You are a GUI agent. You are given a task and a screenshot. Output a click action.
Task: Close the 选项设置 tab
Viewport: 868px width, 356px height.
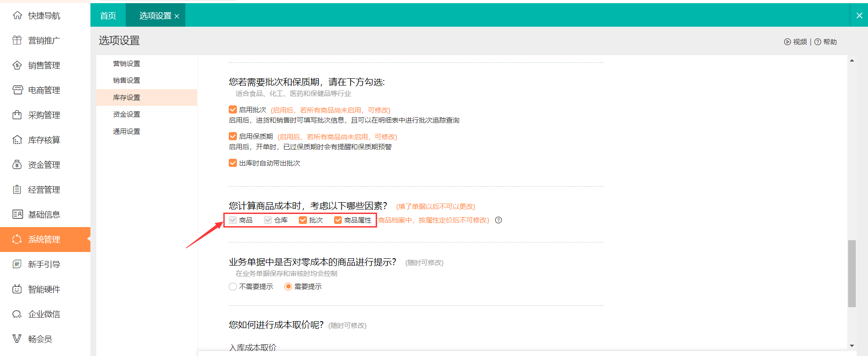[177, 16]
